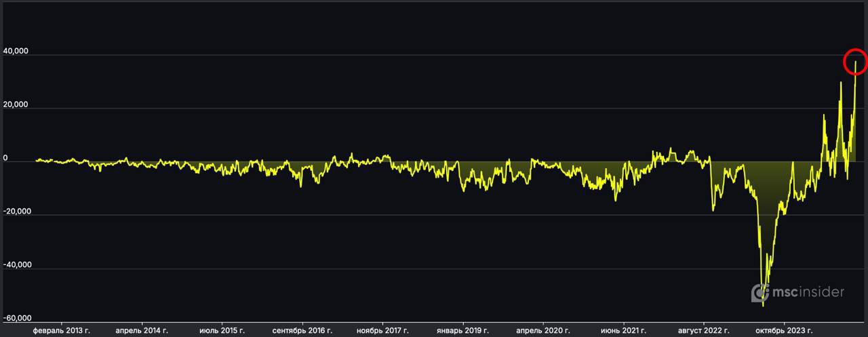The image size is (868, 337).
Task: Click the 20,000 y-axis label
Action: coord(16,105)
